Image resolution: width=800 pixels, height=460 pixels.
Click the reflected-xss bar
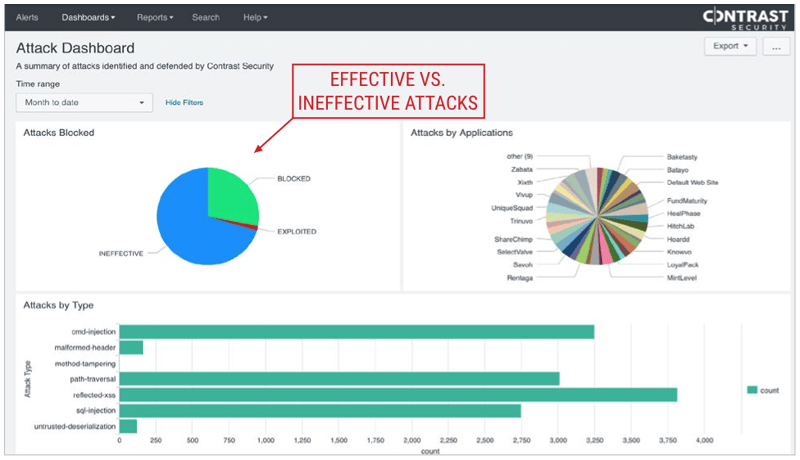point(398,395)
